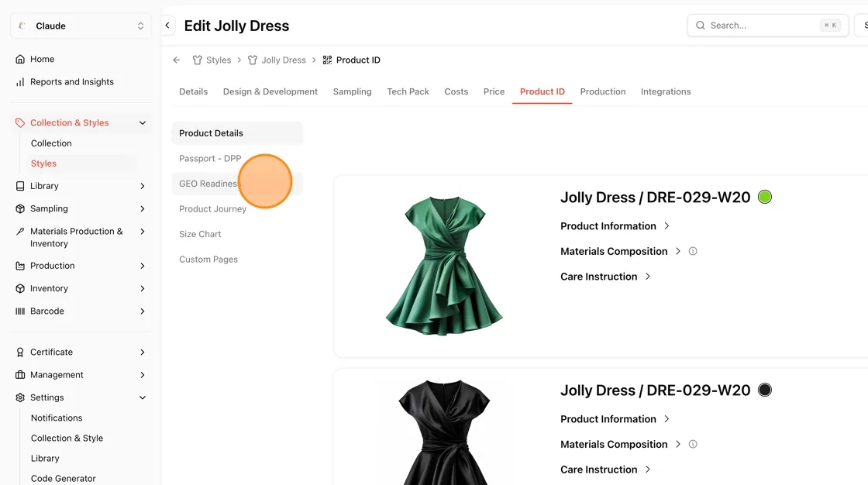This screenshot has height=485, width=868.
Task: Click info icon beside green dress Materials Composition
Action: point(693,251)
